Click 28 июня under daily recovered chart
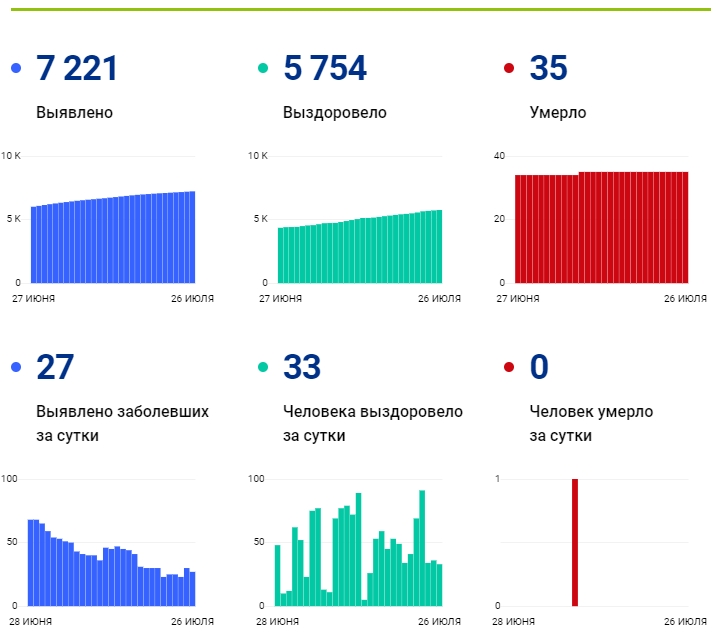 (x=278, y=622)
